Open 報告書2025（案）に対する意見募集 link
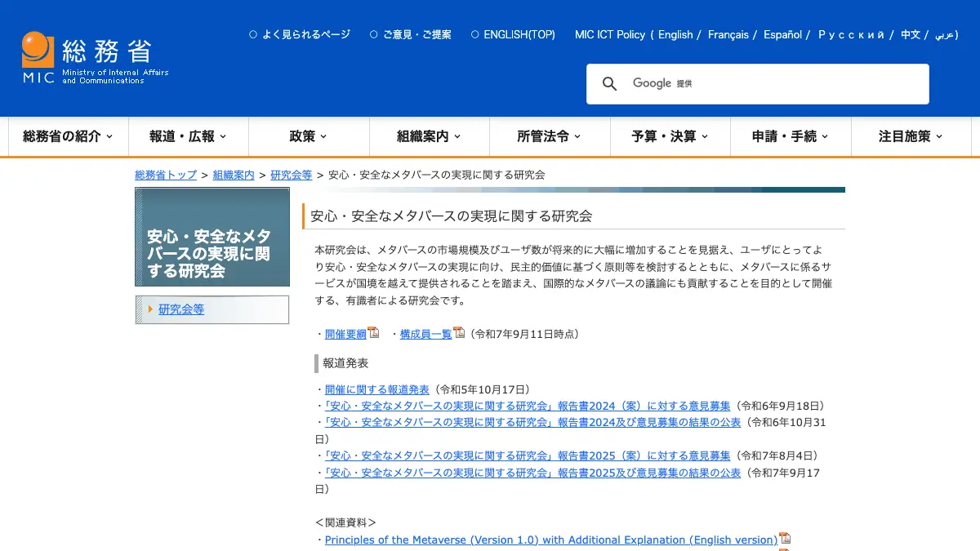Image resolution: width=980 pixels, height=551 pixels. (x=528, y=455)
